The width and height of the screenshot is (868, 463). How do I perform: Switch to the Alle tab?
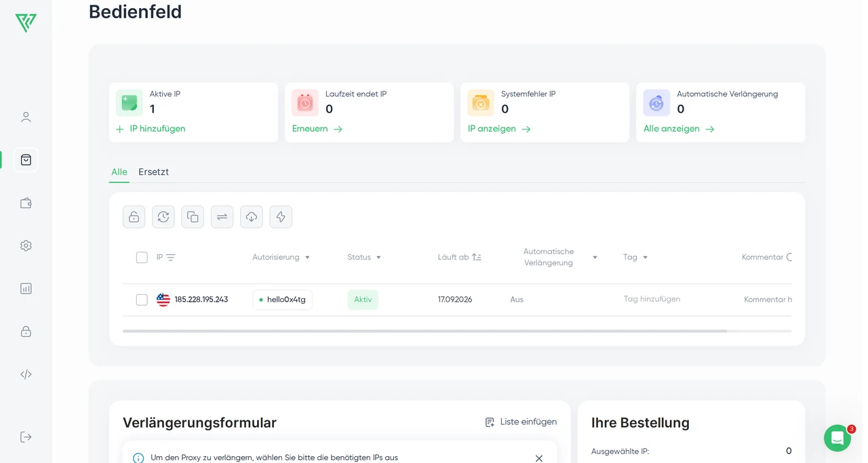pos(119,172)
